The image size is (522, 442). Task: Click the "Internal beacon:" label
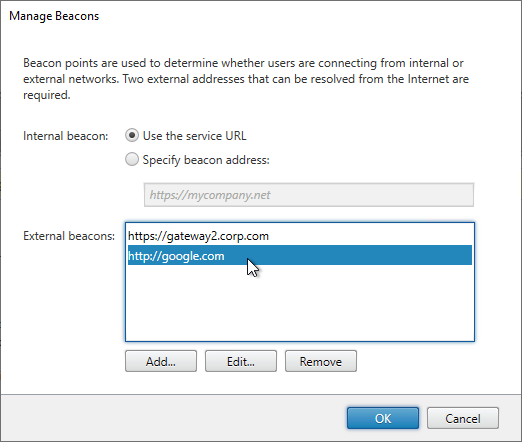coord(66,136)
